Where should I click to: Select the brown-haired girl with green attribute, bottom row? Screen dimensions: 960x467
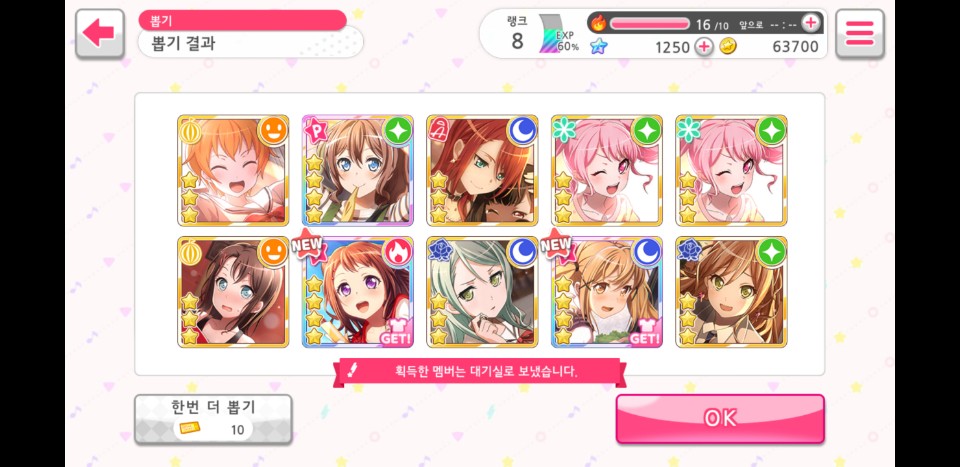pyautogui.click(x=732, y=292)
